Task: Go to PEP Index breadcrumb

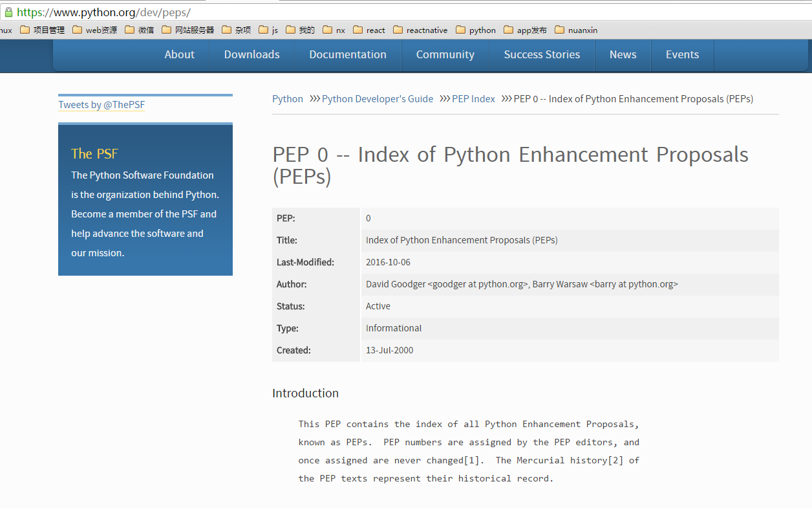Action: (x=473, y=99)
